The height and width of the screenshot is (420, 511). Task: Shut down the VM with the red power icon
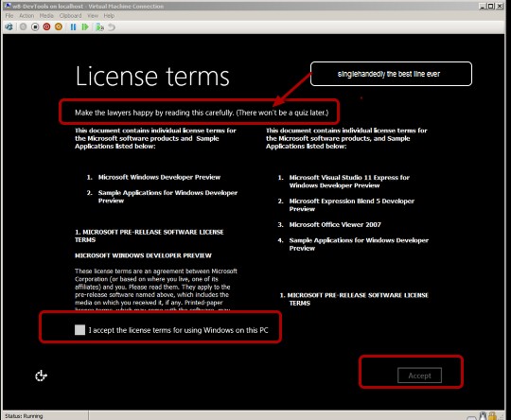click(x=47, y=27)
